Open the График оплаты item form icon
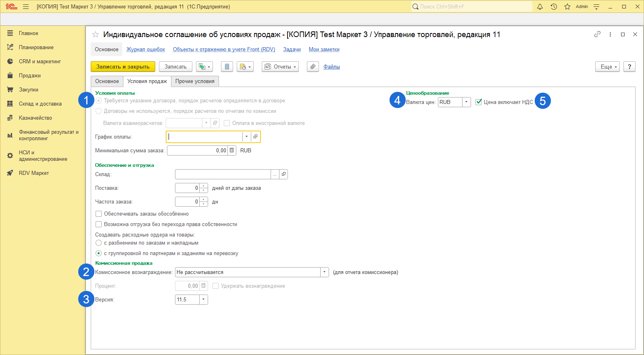This screenshot has width=644, height=355. (255, 137)
